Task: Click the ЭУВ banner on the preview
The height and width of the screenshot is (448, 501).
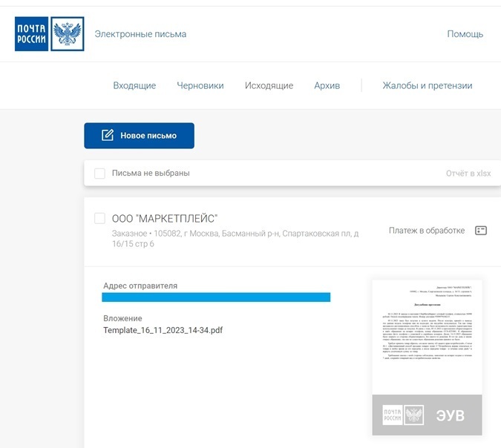Action: [427, 415]
